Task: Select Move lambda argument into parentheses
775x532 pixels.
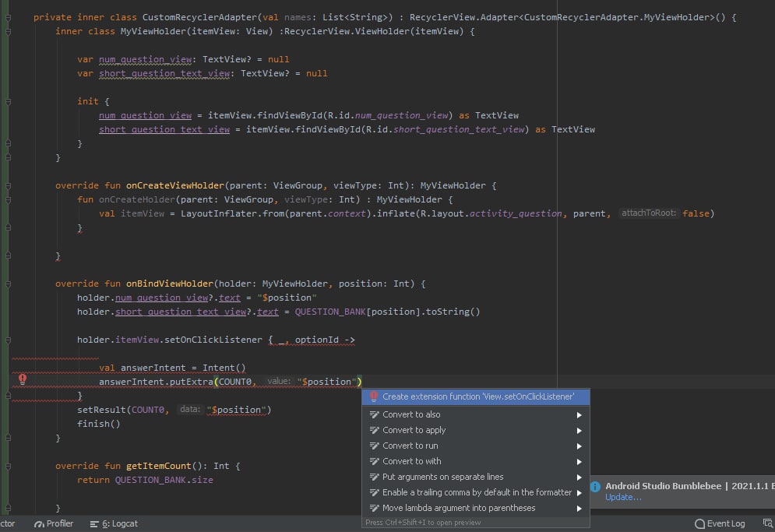Action: pos(475,509)
